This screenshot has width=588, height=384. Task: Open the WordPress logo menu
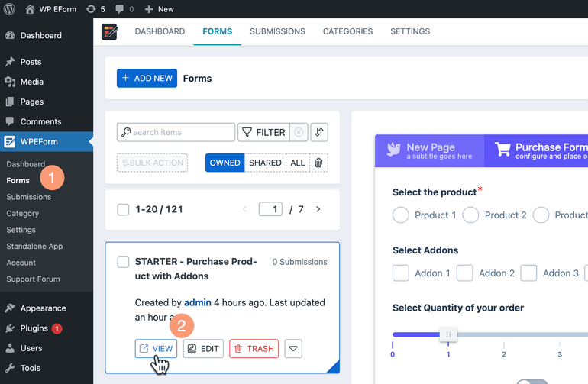coord(9,9)
